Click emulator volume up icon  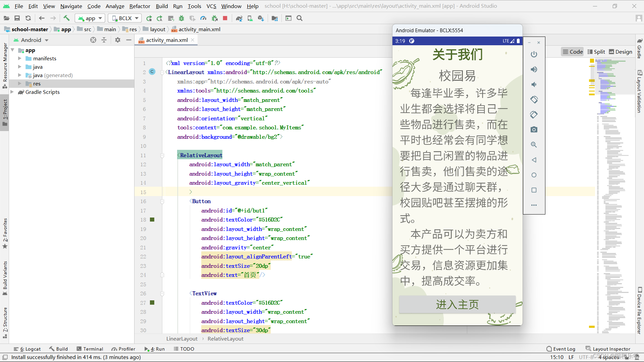tap(534, 69)
